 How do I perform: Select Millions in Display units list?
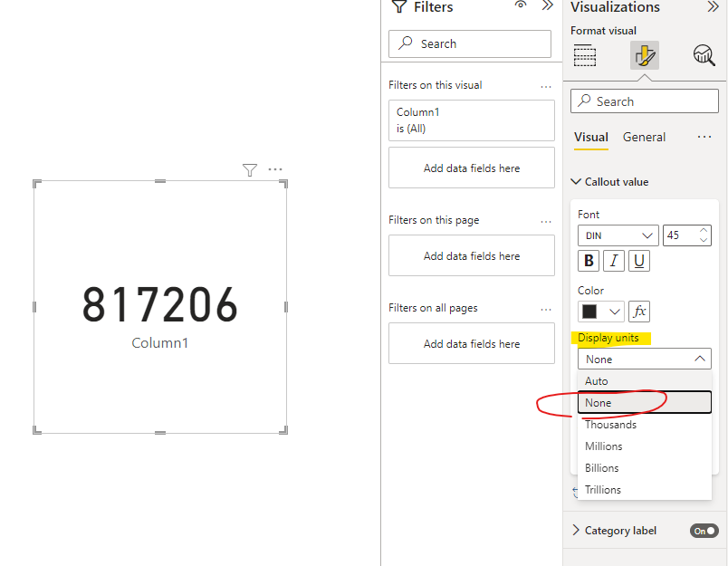pos(645,446)
